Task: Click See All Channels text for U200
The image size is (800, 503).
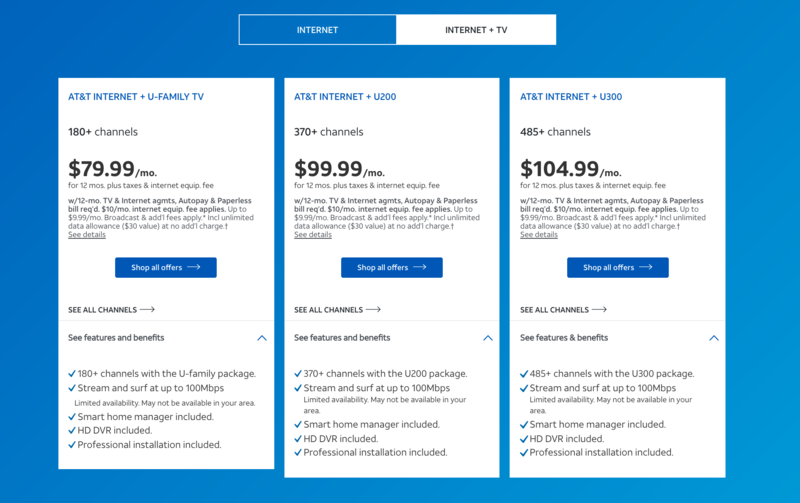Action: tap(329, 310)
